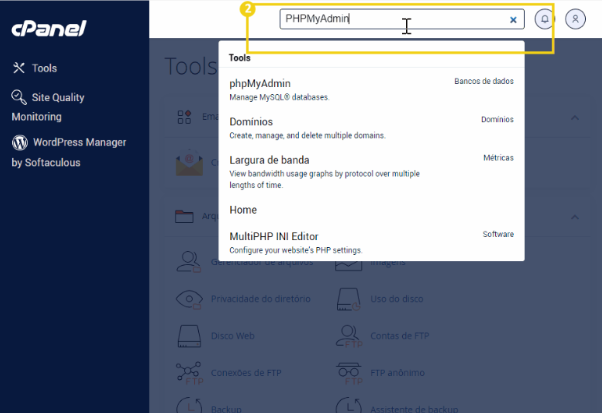Open Uso do disco
Image resolution: width=602 pixels, height=413 pixels.
click(397, 299)
